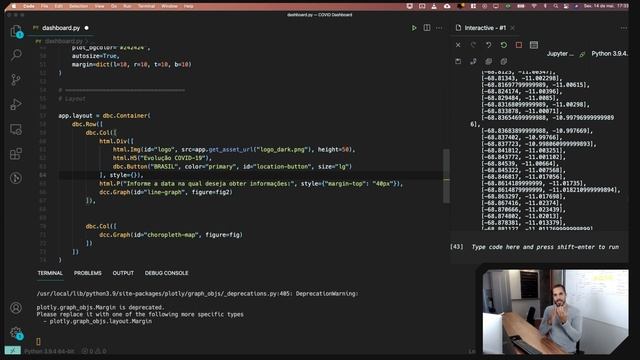
Task: Click the dbc.Button("BRASIL") code line
Action: 232,167
